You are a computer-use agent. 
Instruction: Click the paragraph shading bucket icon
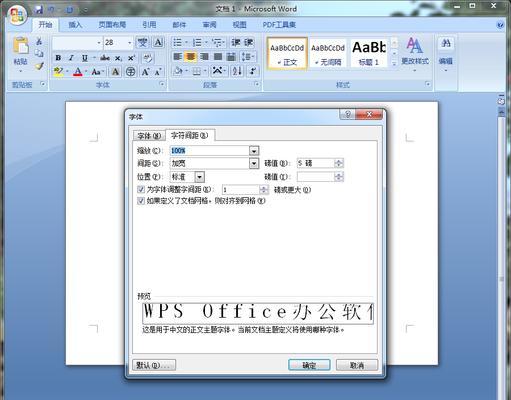coord(178,71)
